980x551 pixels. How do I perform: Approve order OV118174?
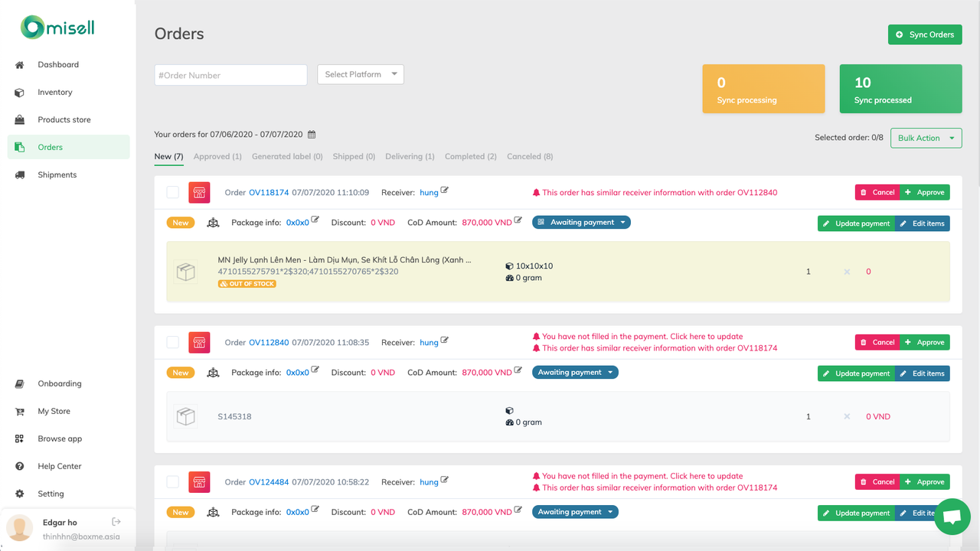924,192
